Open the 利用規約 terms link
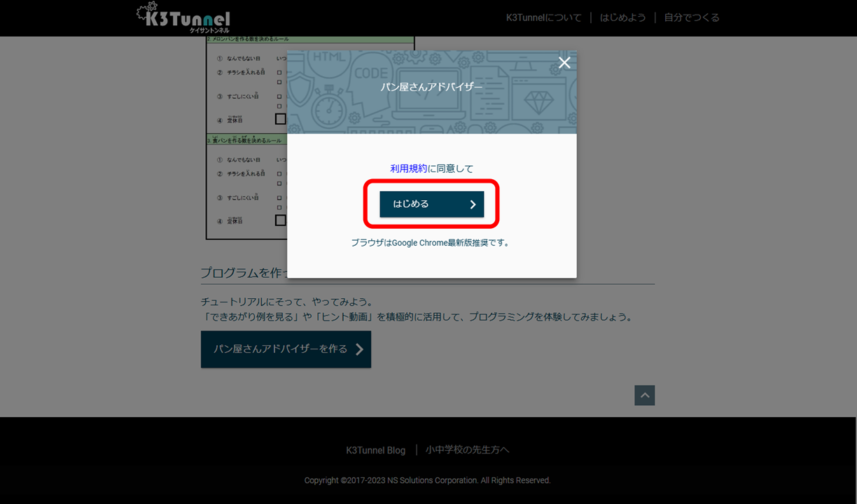 coord(408,169)
